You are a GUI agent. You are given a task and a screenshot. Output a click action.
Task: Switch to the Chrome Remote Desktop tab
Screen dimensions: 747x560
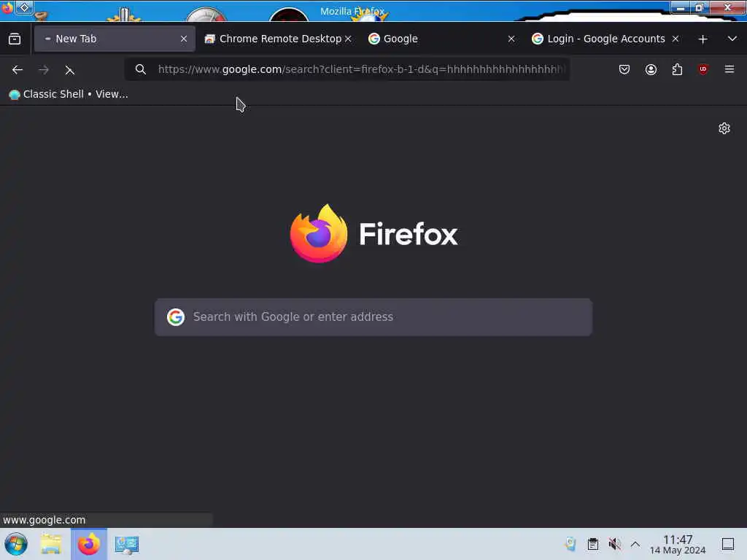(278, 39)
